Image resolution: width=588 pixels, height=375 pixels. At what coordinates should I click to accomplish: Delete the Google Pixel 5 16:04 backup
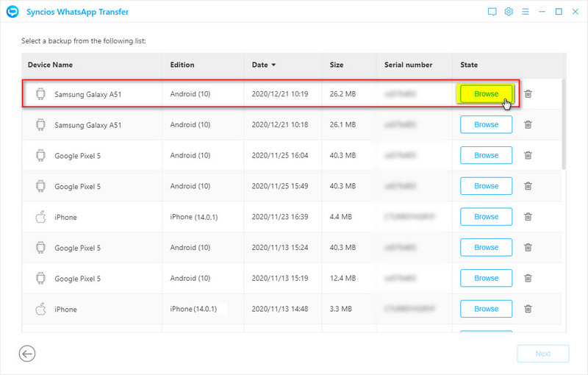point(528,155)
